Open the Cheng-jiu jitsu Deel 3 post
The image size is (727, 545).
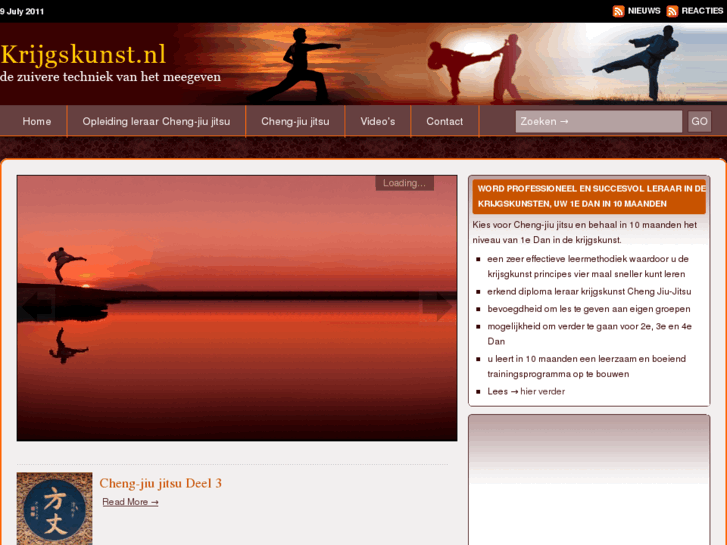tap(160, 483)
